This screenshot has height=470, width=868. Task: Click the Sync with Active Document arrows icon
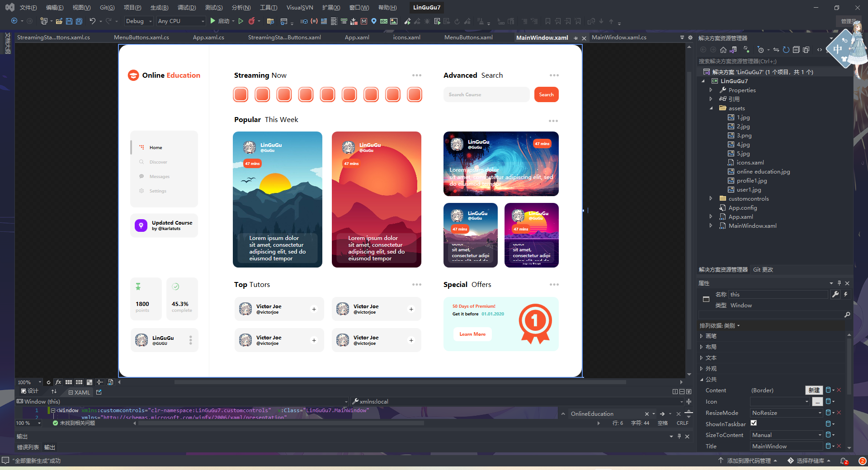(x=776, y=50)
